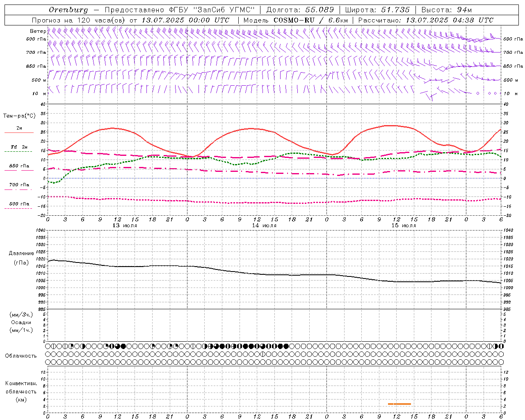This screenshot has width=525, height=420.
Task: Click the "13 июля" date label
Action: click(x=125, y=226)
